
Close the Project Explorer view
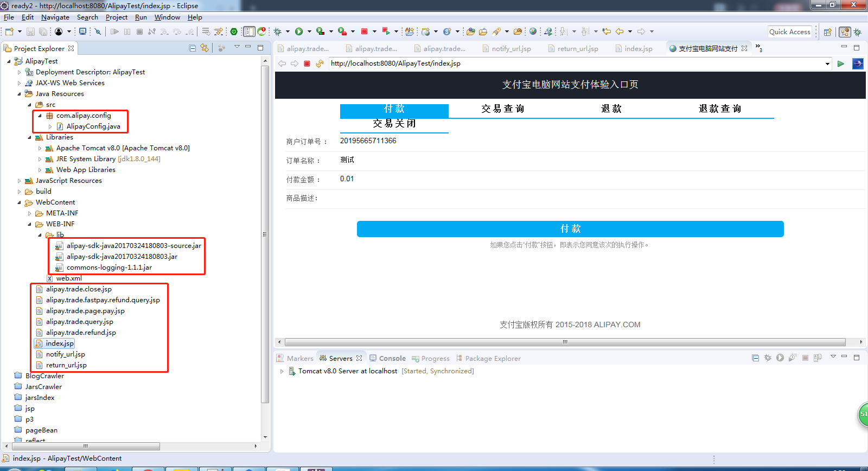pyautogui.click(x=71, y=48)
